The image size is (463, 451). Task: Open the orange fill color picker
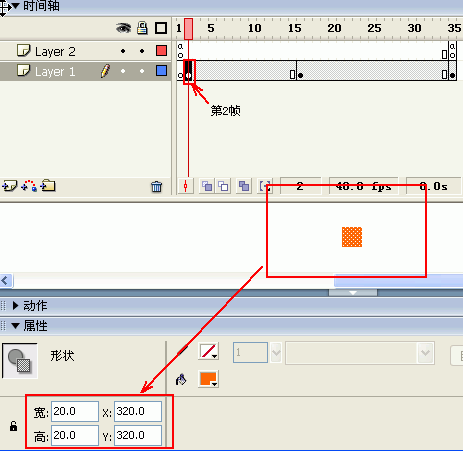(208, 379)
